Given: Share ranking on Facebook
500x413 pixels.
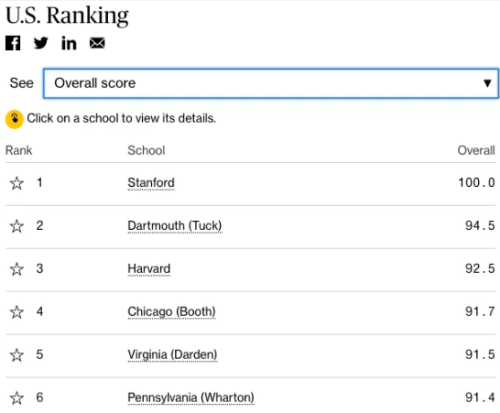Looking at the screenshot, I should (13, 43).
